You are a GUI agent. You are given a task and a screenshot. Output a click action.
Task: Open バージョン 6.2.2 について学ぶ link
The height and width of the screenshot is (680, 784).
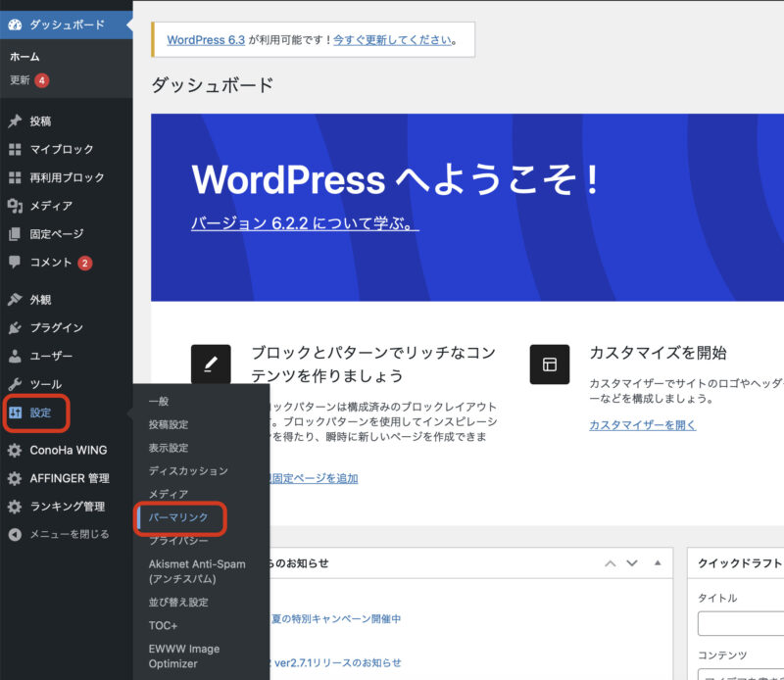(305, 223)
